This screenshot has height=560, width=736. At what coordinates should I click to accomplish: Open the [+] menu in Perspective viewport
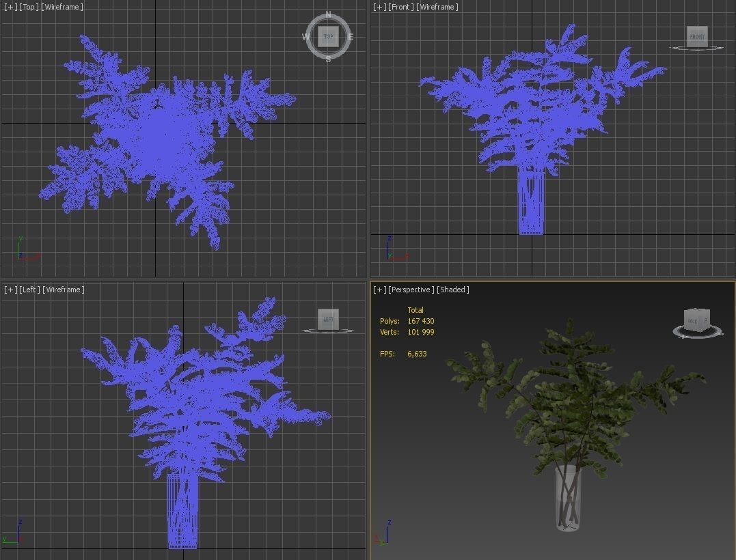379,290
